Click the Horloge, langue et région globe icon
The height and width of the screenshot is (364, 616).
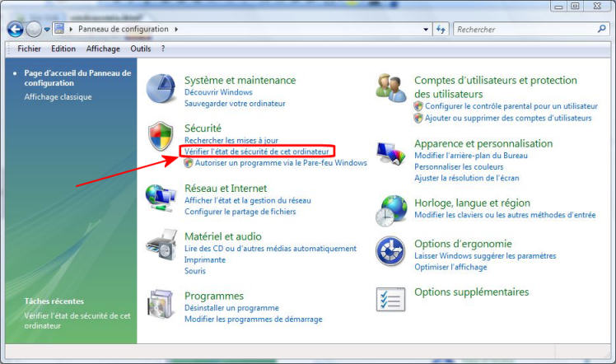[x=391, y=211]
